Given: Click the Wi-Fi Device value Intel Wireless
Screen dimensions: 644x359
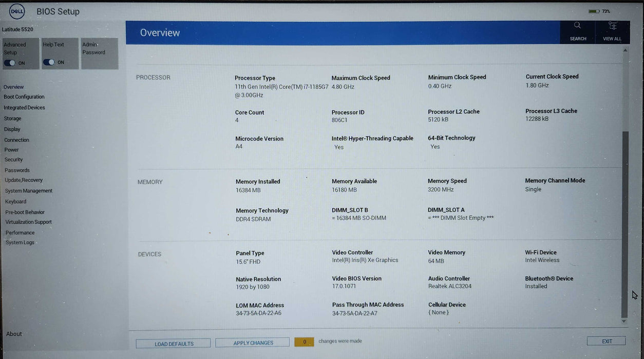Looking at the screenshot, I should coord(542,260).
